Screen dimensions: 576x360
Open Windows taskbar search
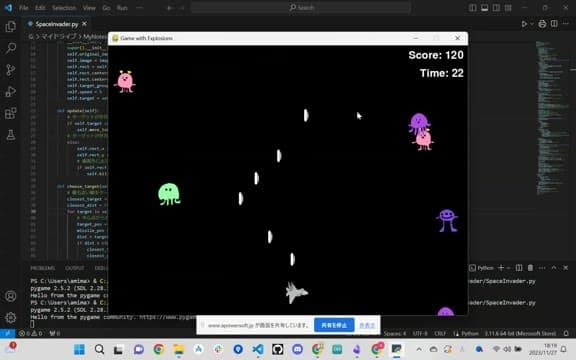pyautogui.click(x=99, y=349)
